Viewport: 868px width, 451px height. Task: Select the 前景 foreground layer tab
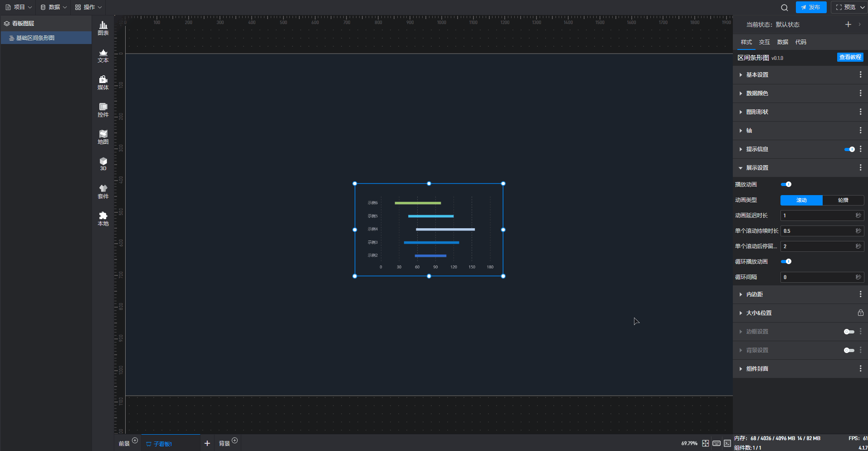(124, 444)
